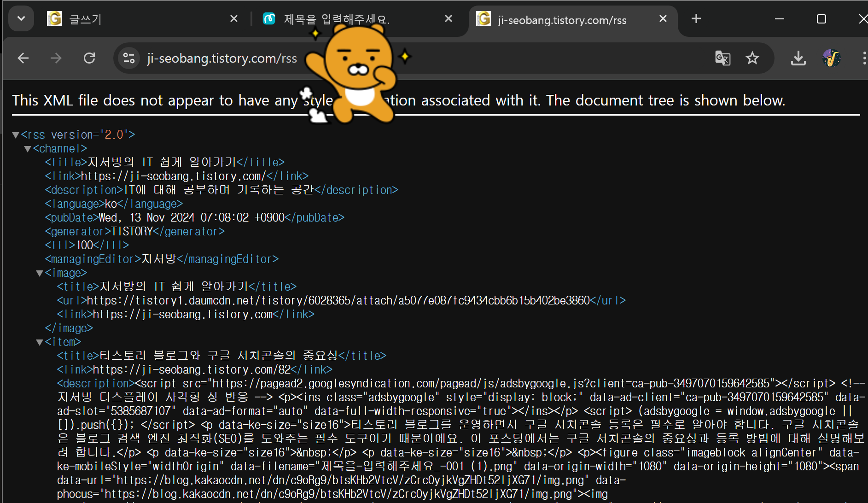
Task: Click the description IT에 대해 공부하며 기록하는 공간
Action: tap(219, 190)
